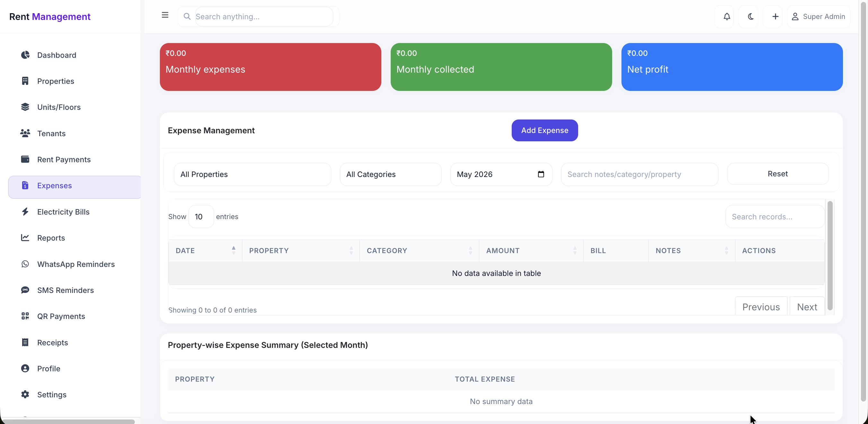Click the page vertical scrollbar
Image resolution: width=868 pixels, height=424 pixels.
(x=863, y=202)
